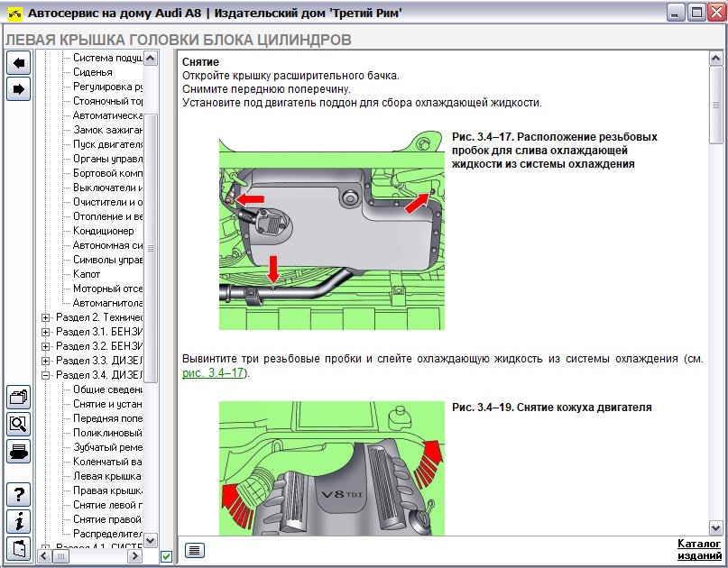The image size is (728, 568).
Task: Select the highlighted 'Левая крышка' tree item
Action: 107,476
